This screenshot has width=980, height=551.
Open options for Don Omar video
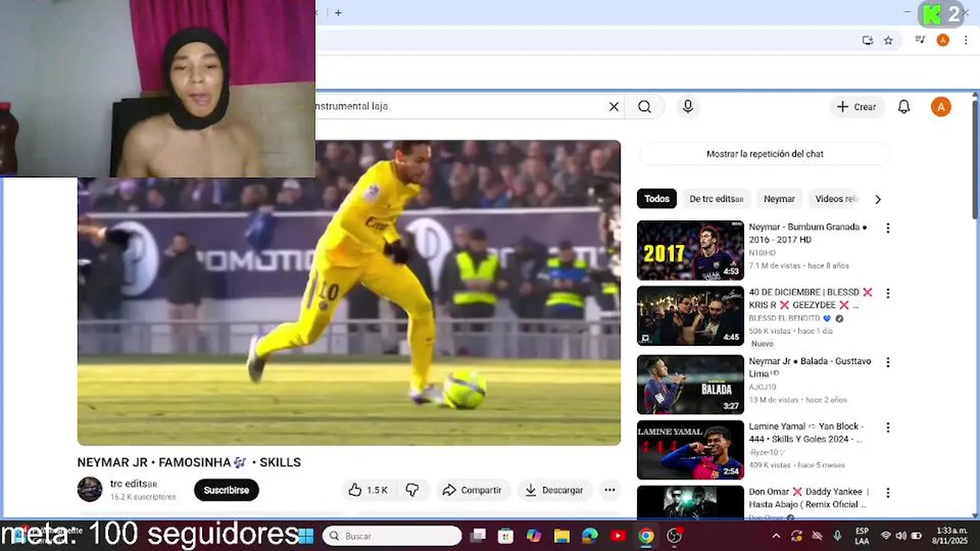coord(888,492)
